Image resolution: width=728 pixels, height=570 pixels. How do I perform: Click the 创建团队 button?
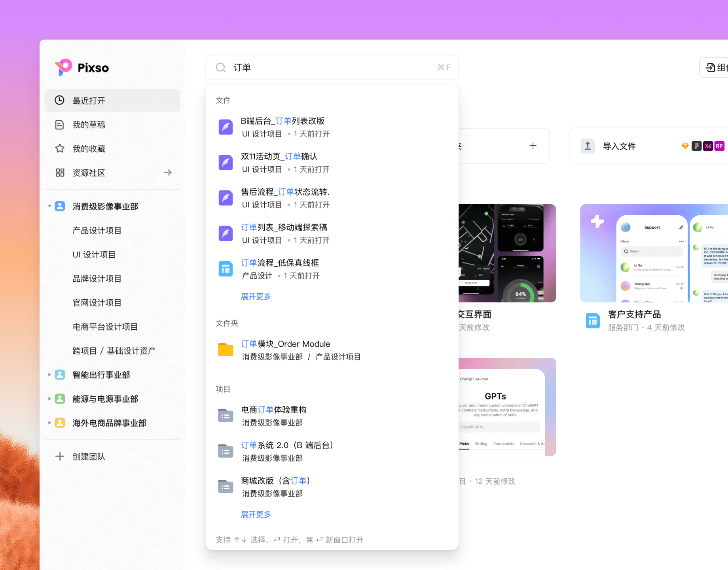[x=89, y=456]
